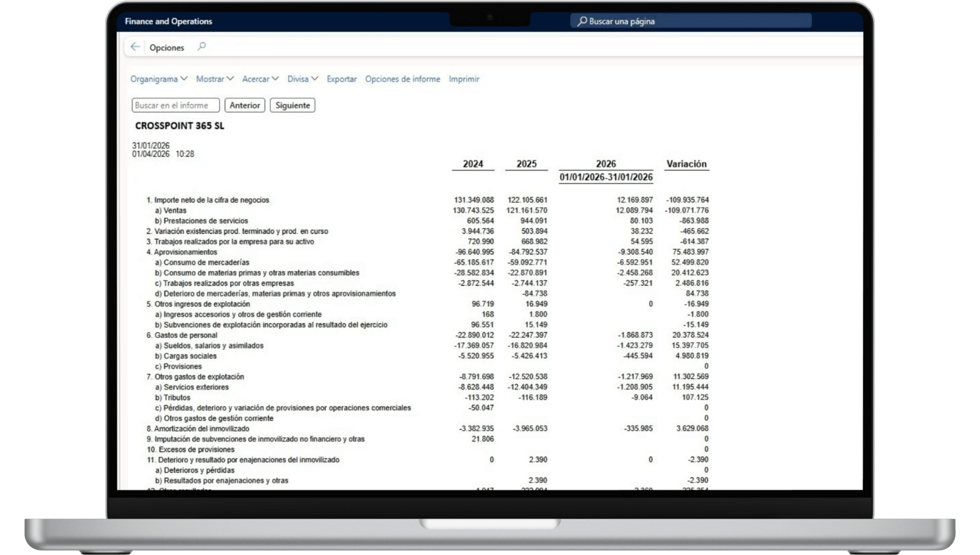Click d) Deterioro de mercaderías row
Image resolution: width=980 pixels, height=555 pixels.
pos(275,294)
